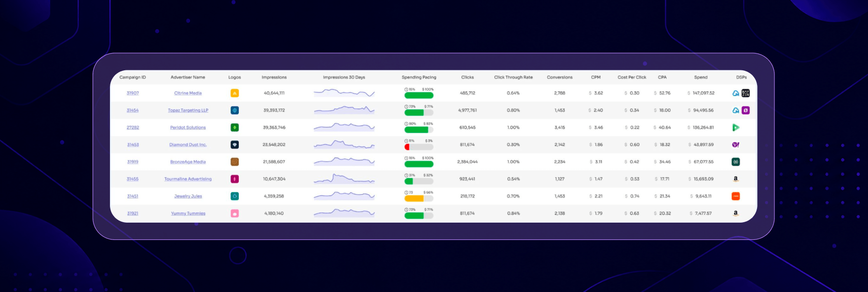Sort by the Campaign ID column header
The width and height of the screenshot is (868, 292).
click(x=133, y=77)
